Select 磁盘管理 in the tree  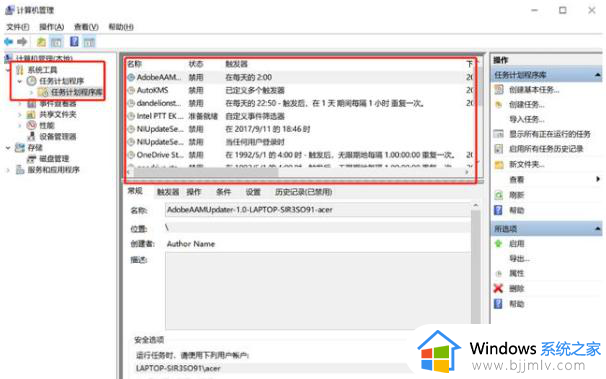click(54, 159)
